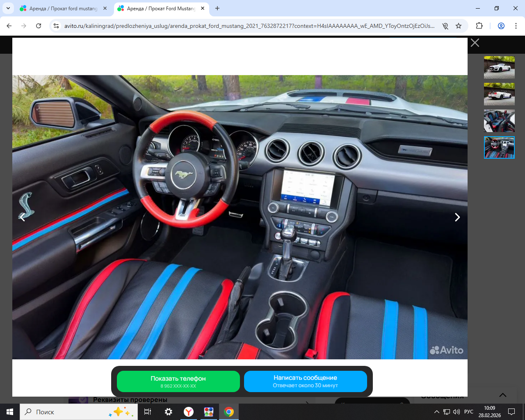Viewport: 525px width, 420px height.
Task: Open the Yandex browser taskbar icon
Action: [x=189, y=412]
